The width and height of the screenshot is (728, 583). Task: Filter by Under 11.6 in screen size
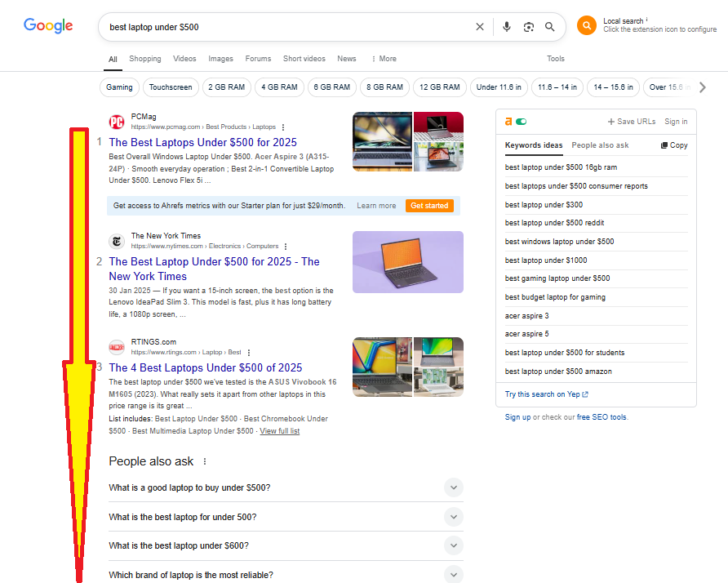[x=499, y=87]
